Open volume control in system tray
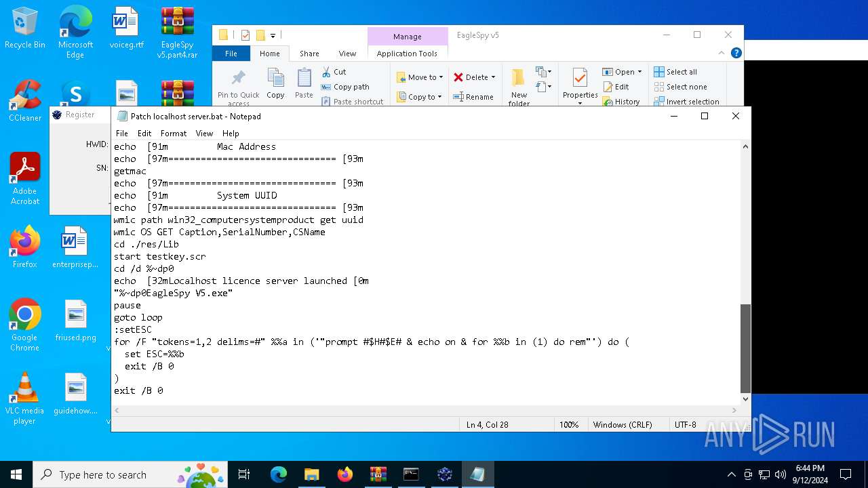Image resolution: width=868 pixels, height=488 pixels. (780, 474)
